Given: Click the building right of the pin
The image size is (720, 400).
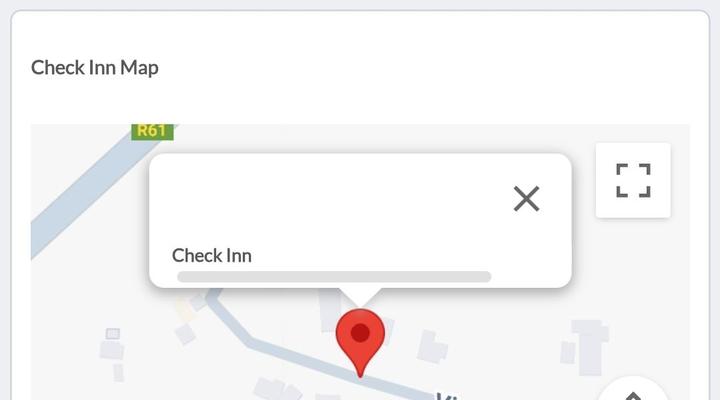Looking at the screenshot, I should click(431, 346).
